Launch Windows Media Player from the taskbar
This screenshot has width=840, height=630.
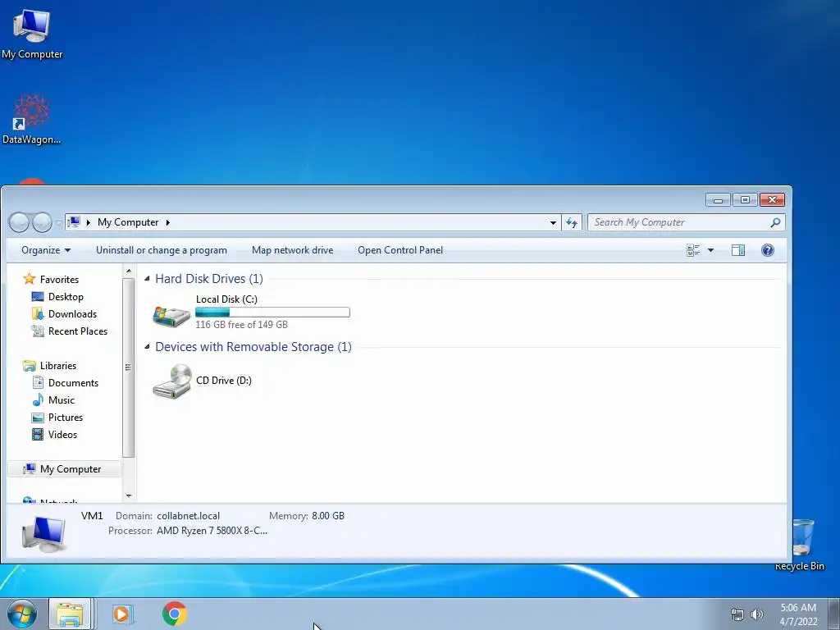click(122, 614)
